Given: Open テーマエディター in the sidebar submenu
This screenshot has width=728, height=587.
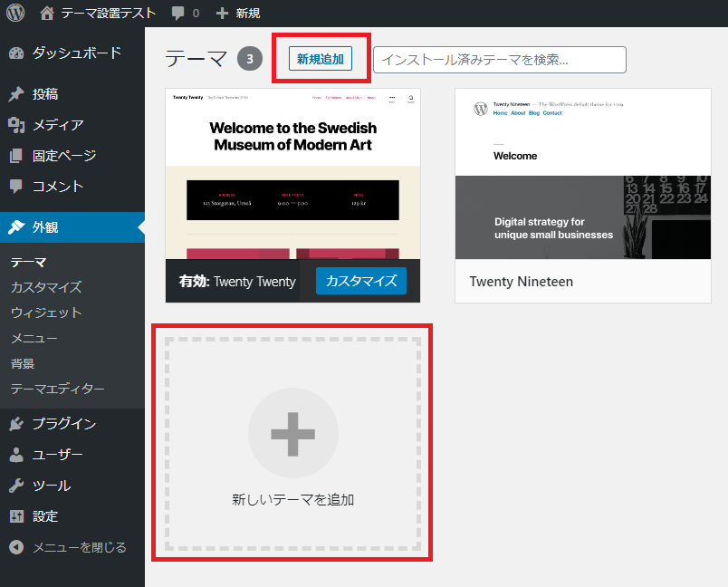Looking at the screenshot, I should pos(57,389).
